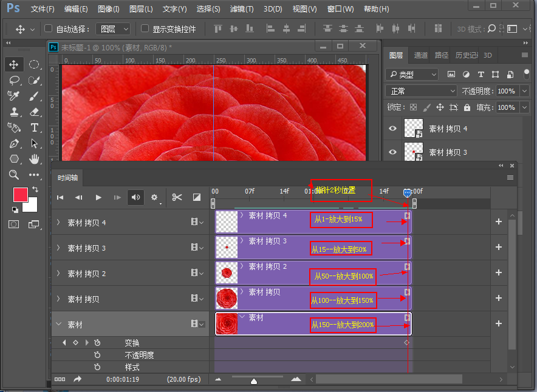Split the clip at the playhead with scissors
This screenshot has width=537, height=392.
(177, 197)
